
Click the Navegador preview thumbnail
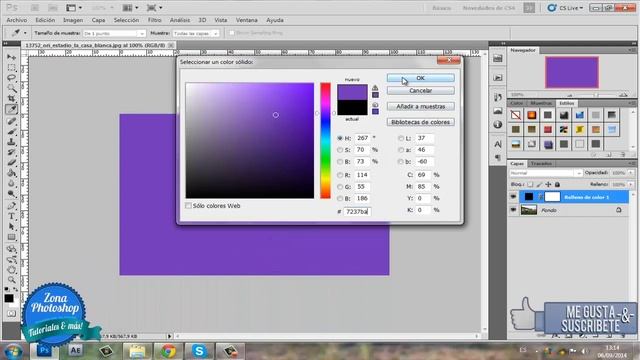pos(572,73)
